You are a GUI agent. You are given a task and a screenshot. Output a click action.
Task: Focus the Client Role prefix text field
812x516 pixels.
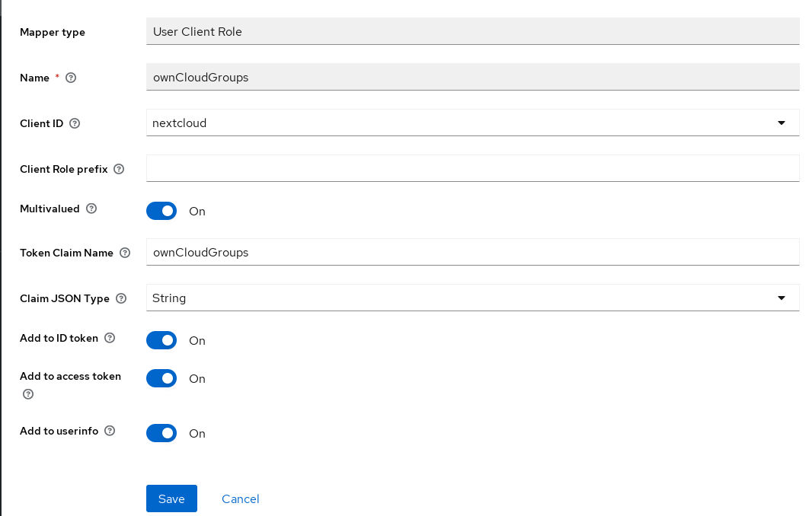tap(472, 168)
